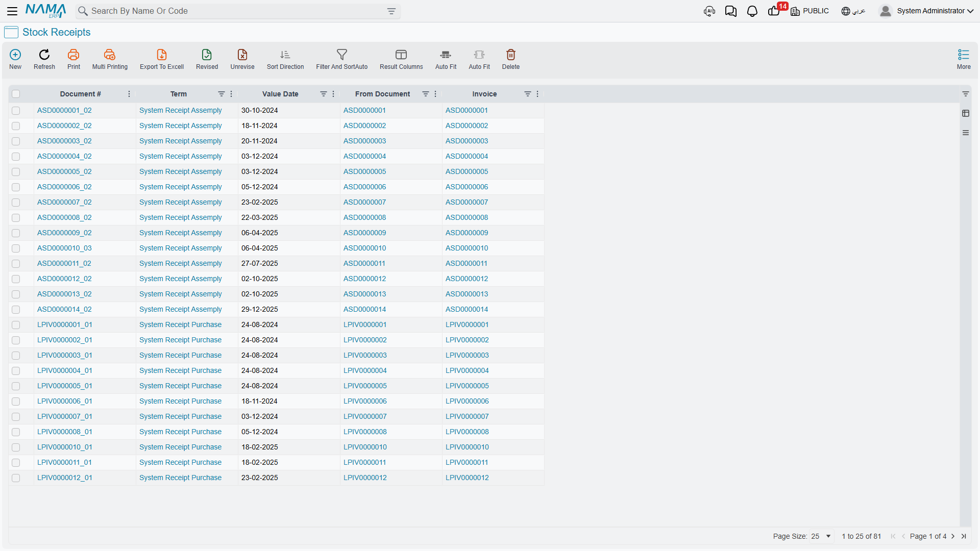
Task: Open the columns panel icon at right
Action: (x=966, y=113)
